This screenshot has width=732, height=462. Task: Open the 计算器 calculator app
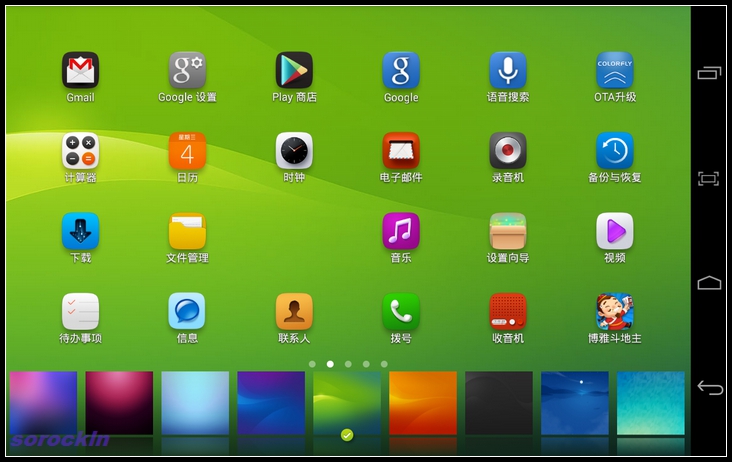click(80, 150)
